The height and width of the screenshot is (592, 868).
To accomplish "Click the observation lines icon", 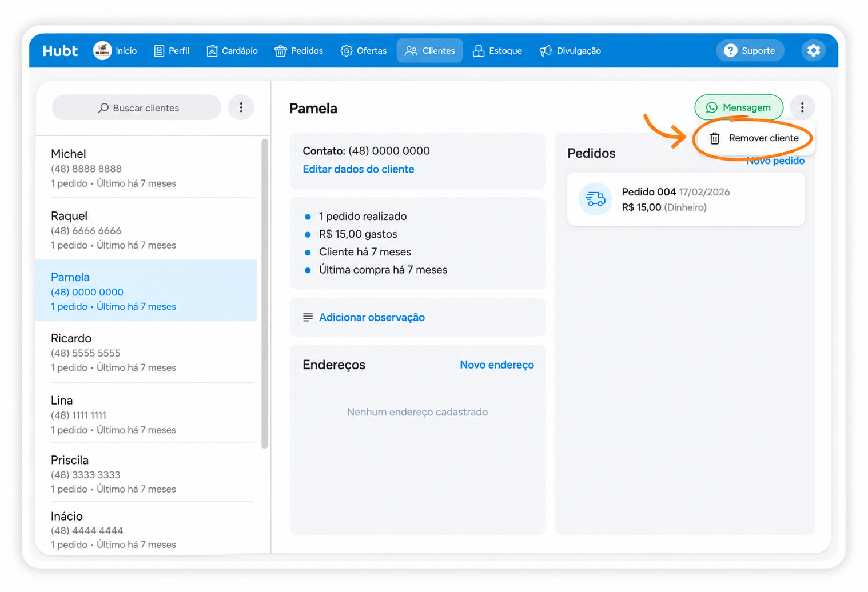I will coord(308,317).
